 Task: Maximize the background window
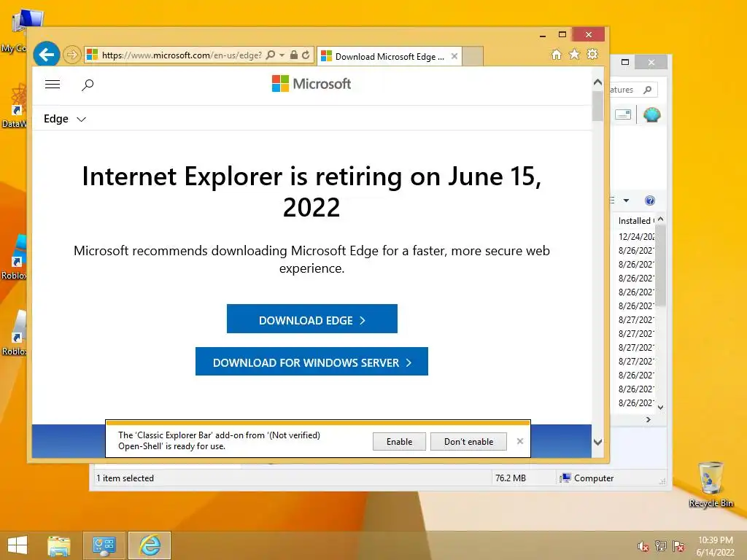tap(625, 62)
